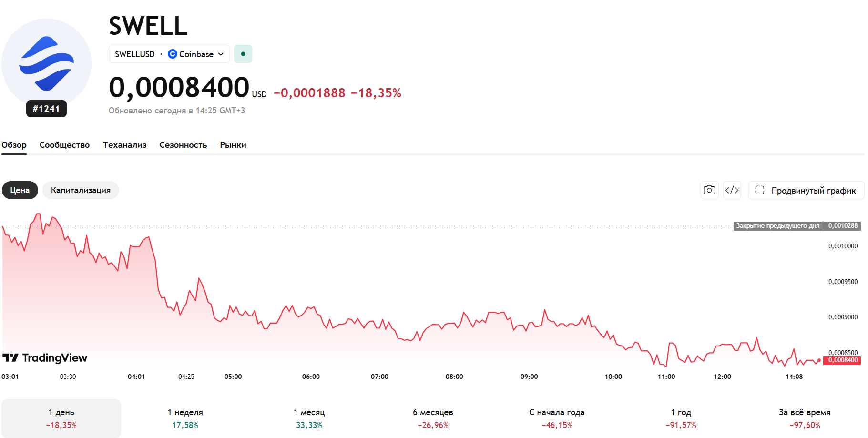Select the 1 год time range
868x438 pixels.
click(681, 418)
